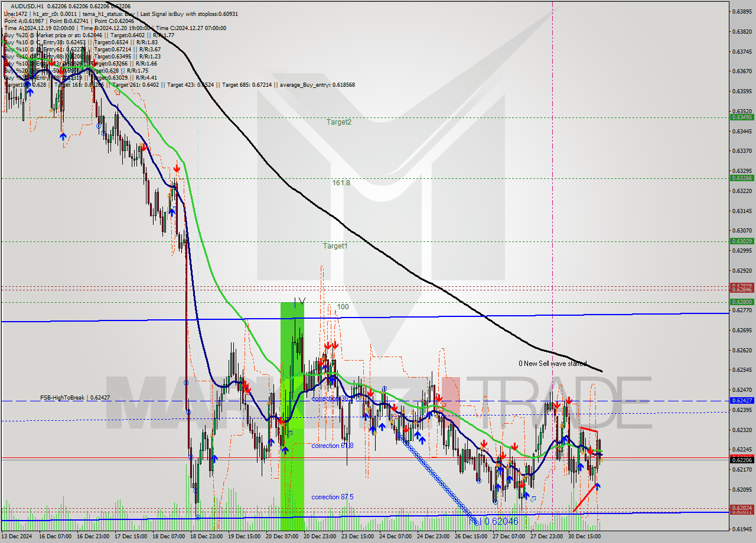Click the '27 Dec 23:00' time label
Screen dimensions: 756x543
point(547,537)
